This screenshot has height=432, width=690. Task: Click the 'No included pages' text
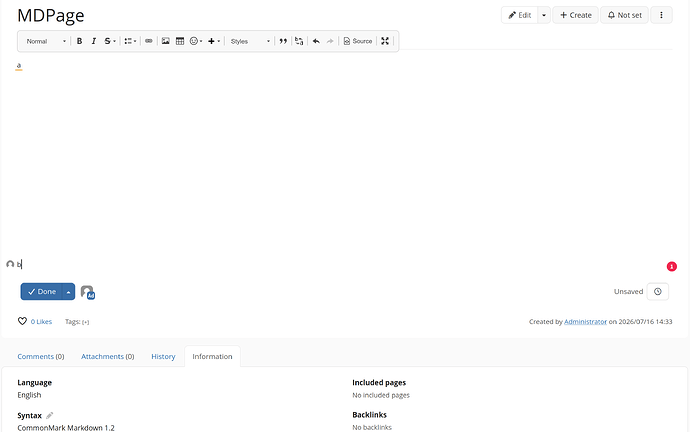381,395
